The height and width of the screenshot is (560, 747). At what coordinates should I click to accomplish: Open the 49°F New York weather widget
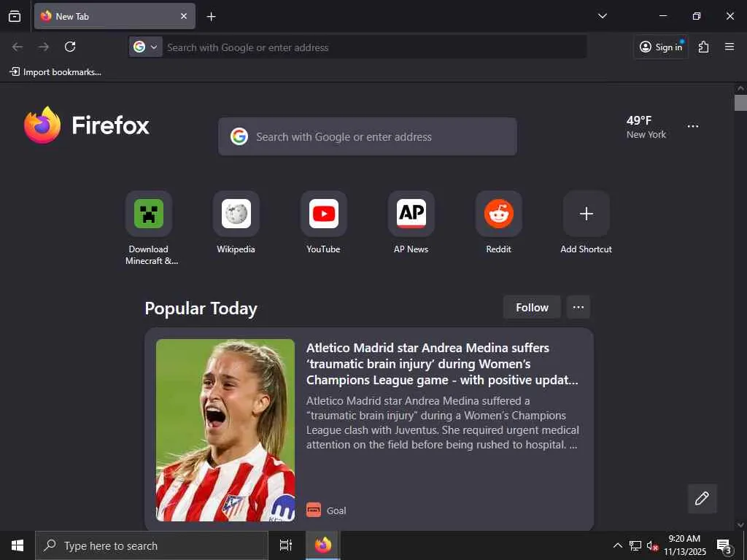(646, 127)
